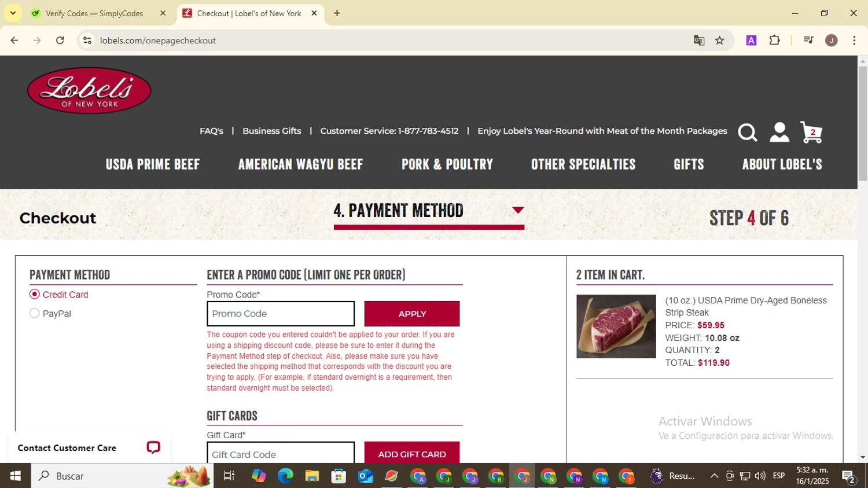Click the page vertical scrollbar thumb
Viewport: 868px width, 488px height.
click(863, 123)
